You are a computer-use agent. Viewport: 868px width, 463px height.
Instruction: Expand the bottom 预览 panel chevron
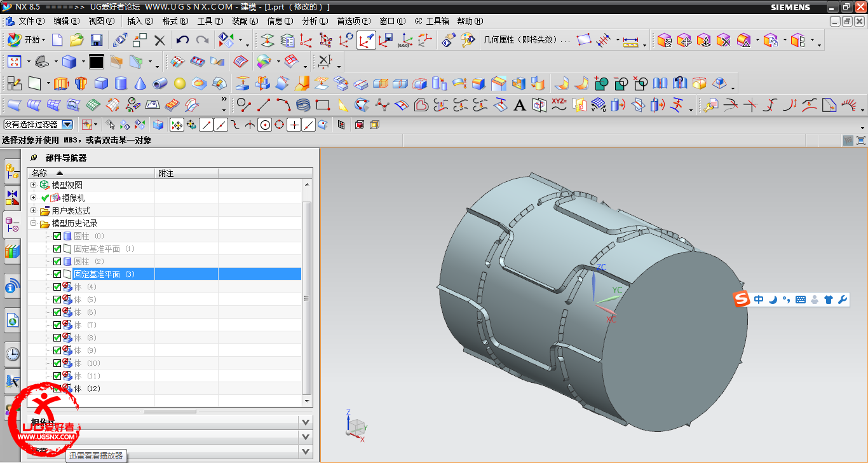click(x=306, y=452)
